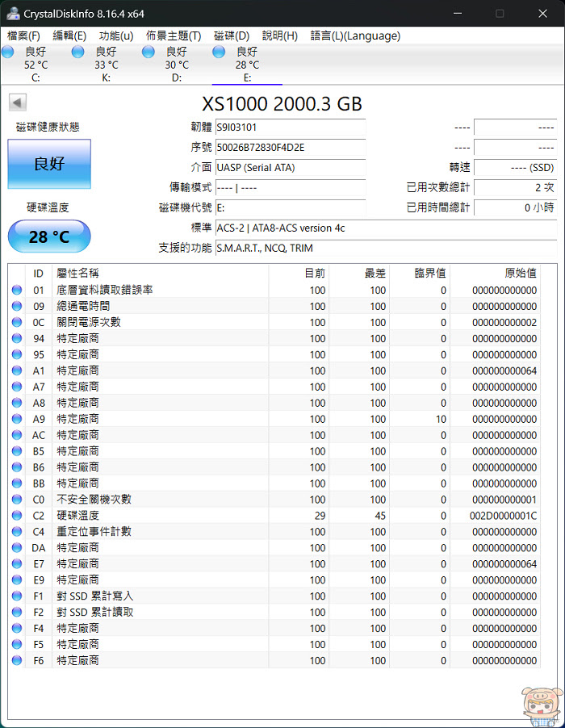
Task: Click raw value 002D0000001C
Action: (504, 516)
